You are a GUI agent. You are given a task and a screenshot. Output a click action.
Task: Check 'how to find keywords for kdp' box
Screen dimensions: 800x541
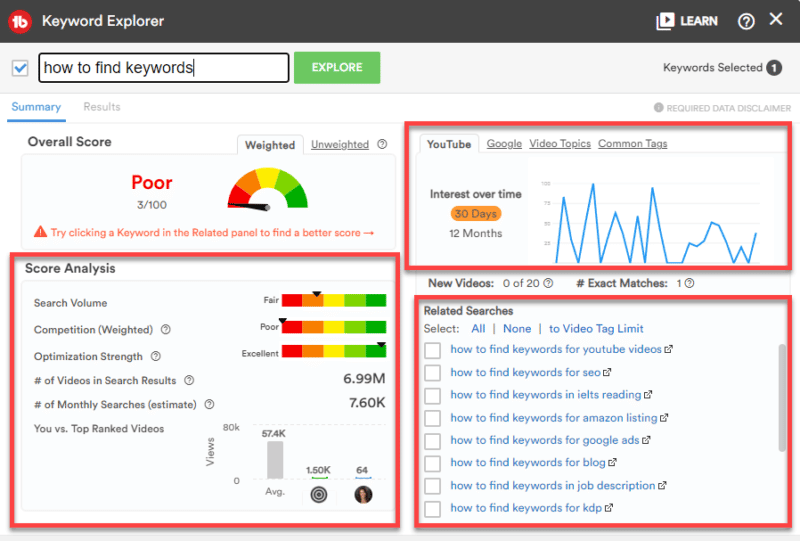(433, 509)
